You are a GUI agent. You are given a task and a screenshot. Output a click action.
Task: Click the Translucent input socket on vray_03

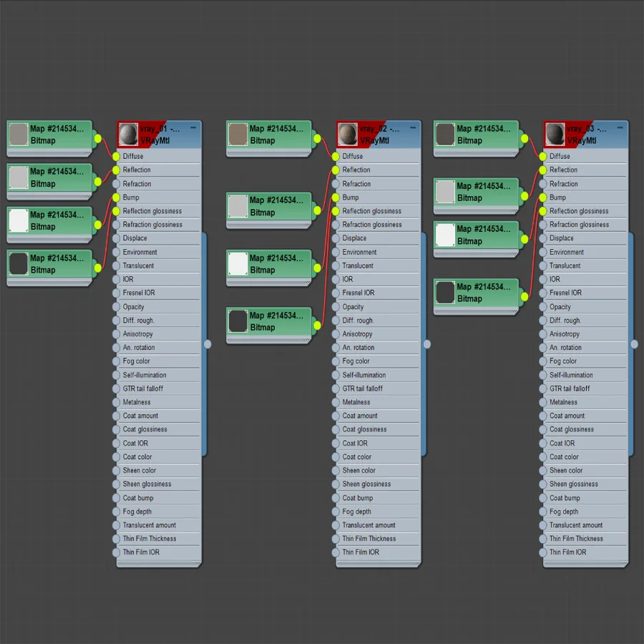click(x=543, y=266)
